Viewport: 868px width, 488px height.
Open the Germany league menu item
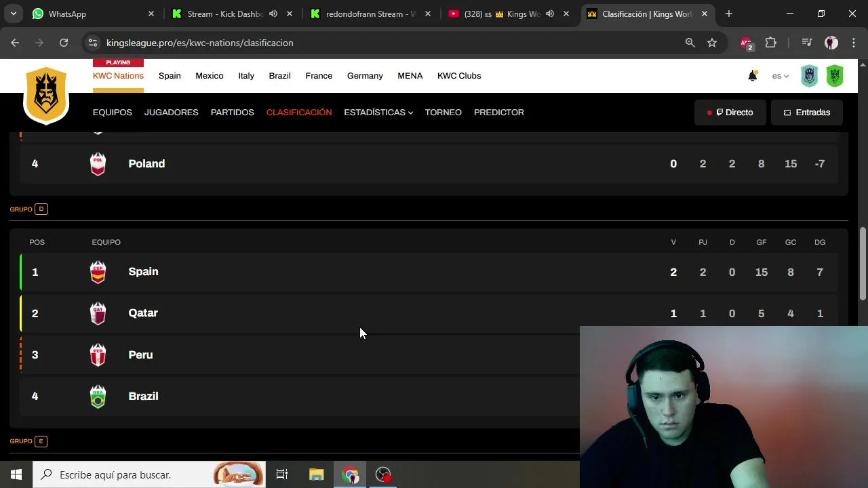click(x=365, y=76)
